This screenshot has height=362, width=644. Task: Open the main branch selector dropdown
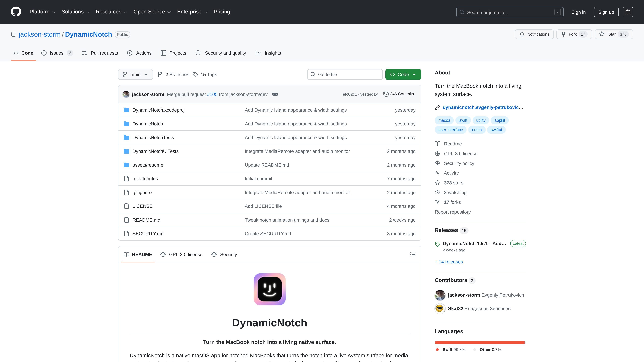click(x=135, y=74)
